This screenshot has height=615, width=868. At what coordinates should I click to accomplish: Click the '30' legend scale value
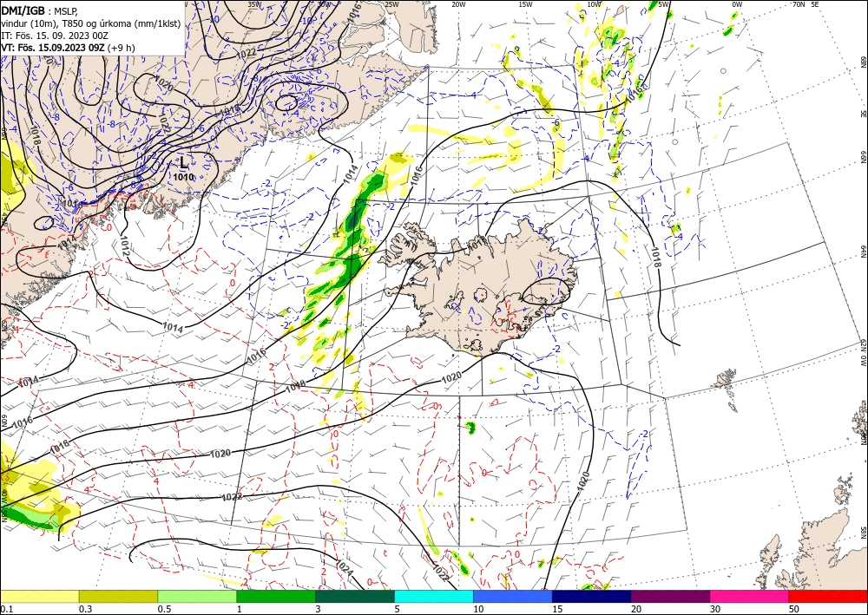(715, 609)
